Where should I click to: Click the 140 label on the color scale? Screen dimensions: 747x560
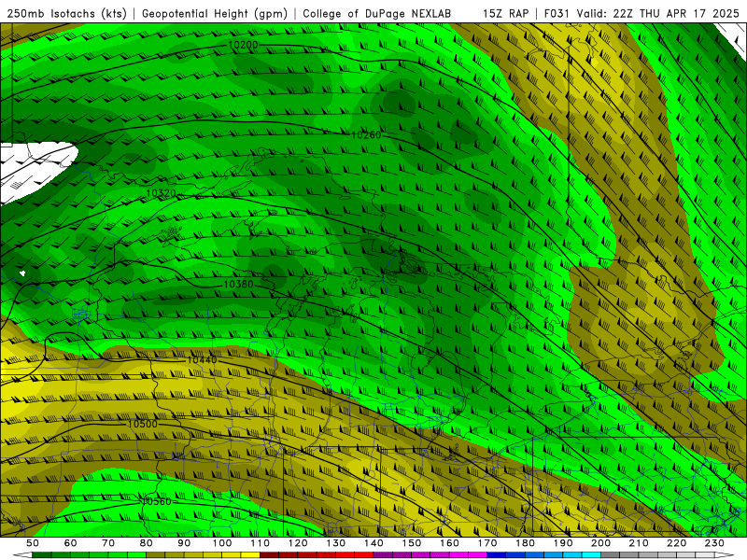click(373, 543)
